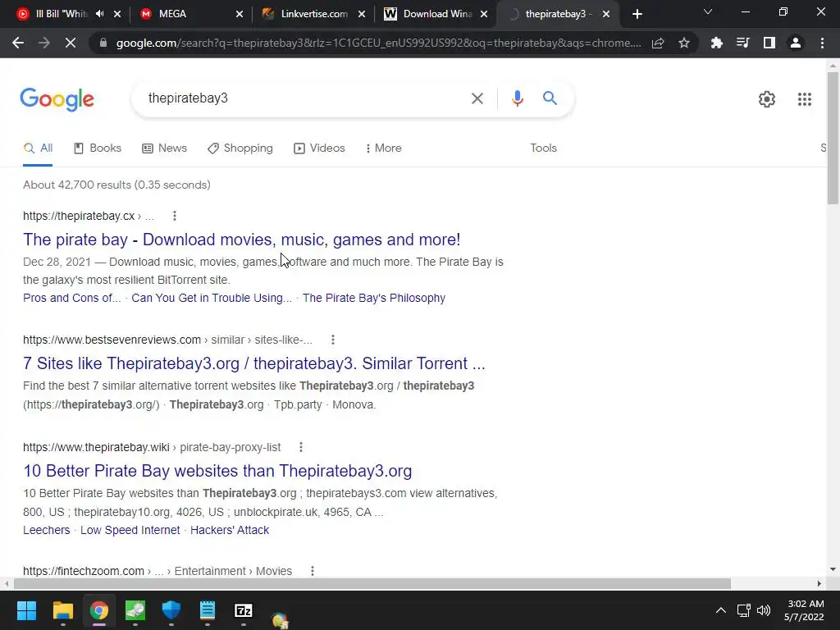The image size is (840, 630).
Task: Open The Pirate Bay's Philosophy sublink
Action: [374, 298]
